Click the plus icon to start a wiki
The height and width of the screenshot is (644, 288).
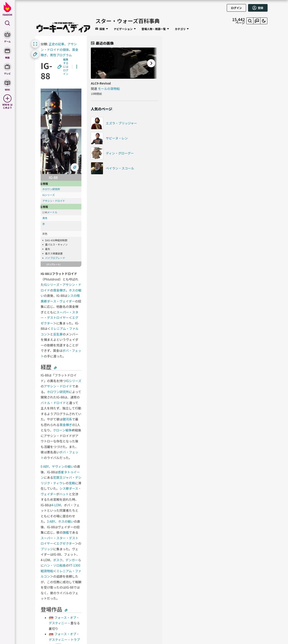pyautogui.click(x=7, y=98)
